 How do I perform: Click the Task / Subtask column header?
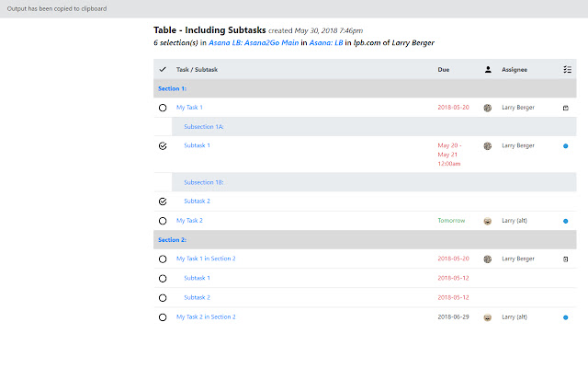[x=197, y=69]
